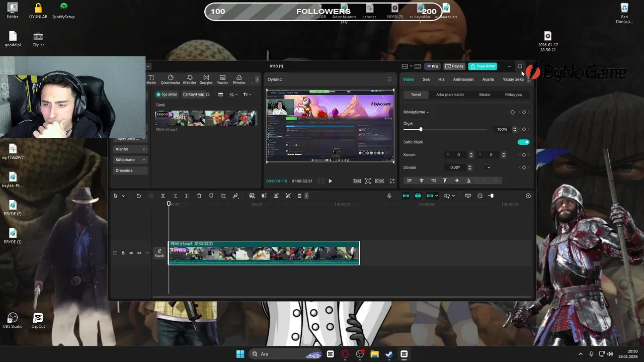Open the layout switcher icon in title bar
Image resolution: width=644 pixels, height=362 pixels.
(x=405, y=66)
